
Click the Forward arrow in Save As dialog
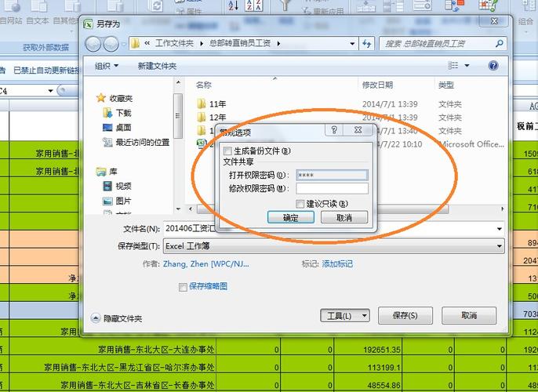pyautogui.click(x=111, y=44)
